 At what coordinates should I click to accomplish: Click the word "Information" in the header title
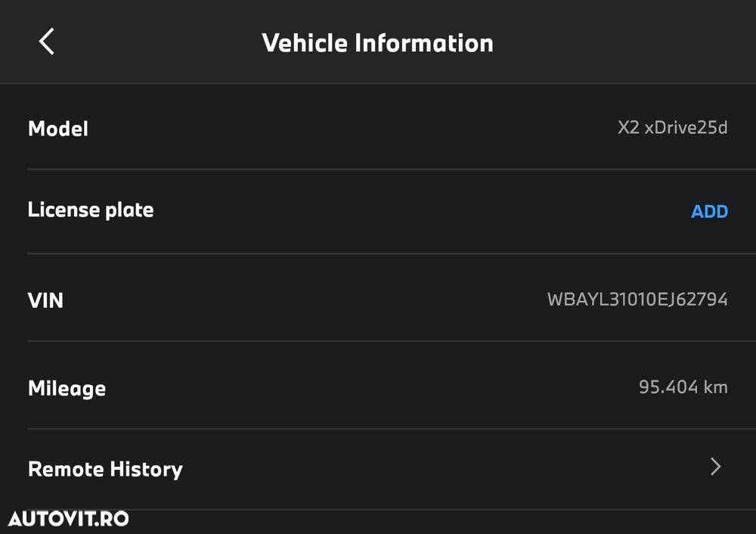pos(424,43)
